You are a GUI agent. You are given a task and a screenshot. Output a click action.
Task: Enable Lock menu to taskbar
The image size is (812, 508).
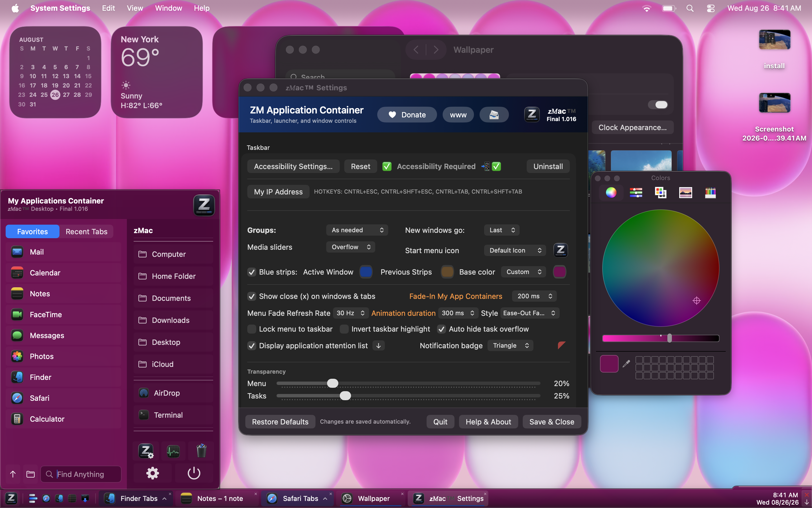tap(252, 329)
